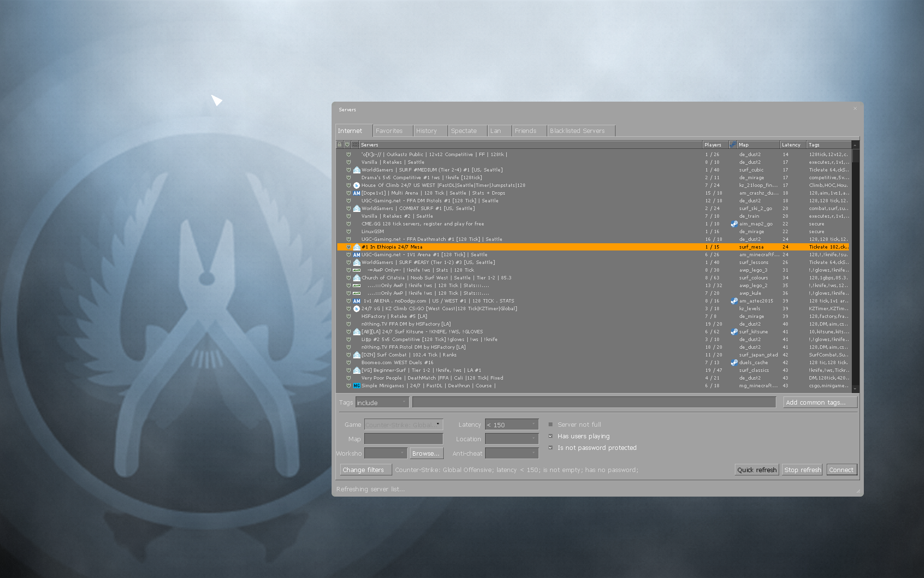
Task: Uncheck 'Is not password protected'
Action: [x=551, y=447]
